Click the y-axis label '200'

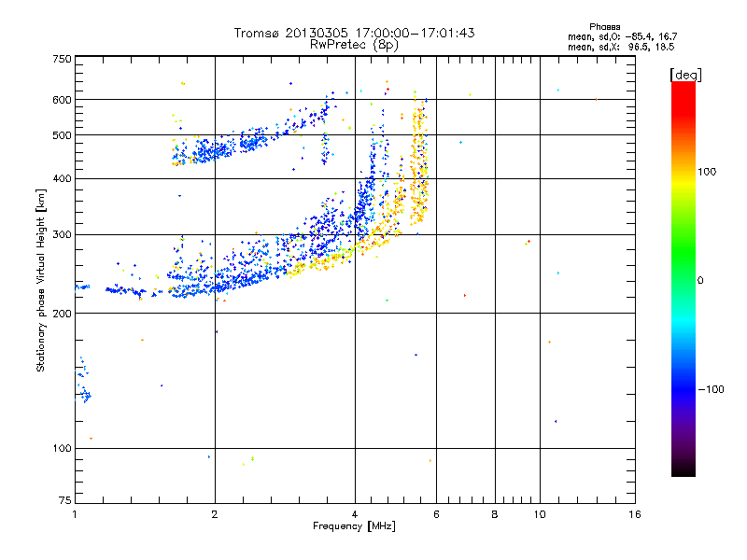(x=62, y=314)
